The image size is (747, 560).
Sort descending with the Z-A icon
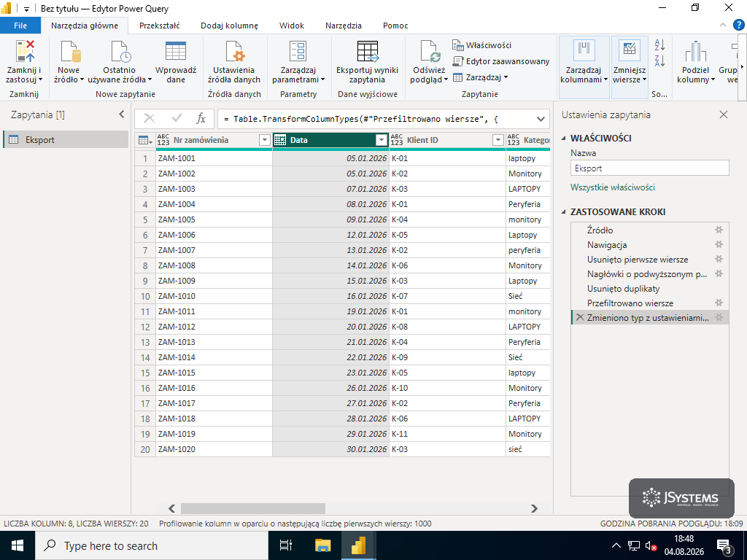[x=659, y=61]
